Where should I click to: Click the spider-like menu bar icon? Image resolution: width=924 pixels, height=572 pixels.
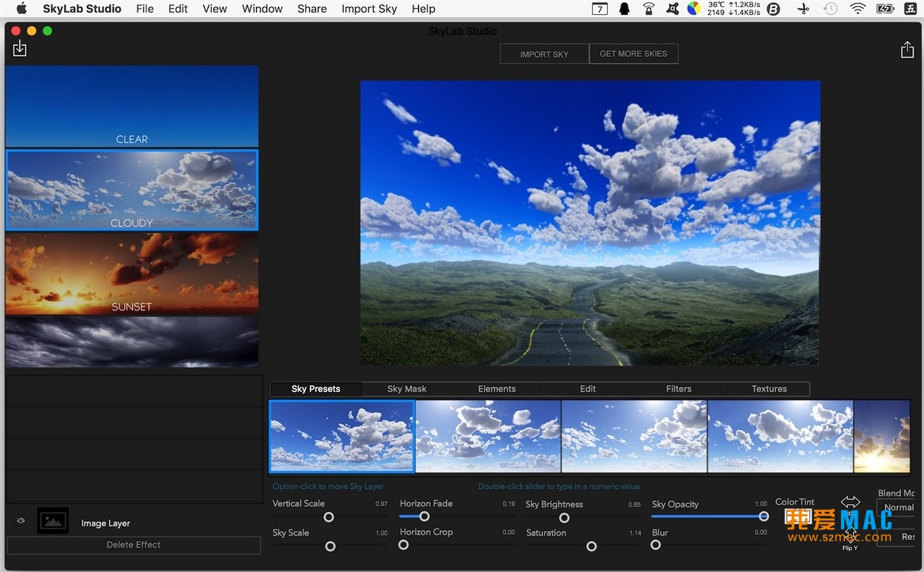pos(672,8)
